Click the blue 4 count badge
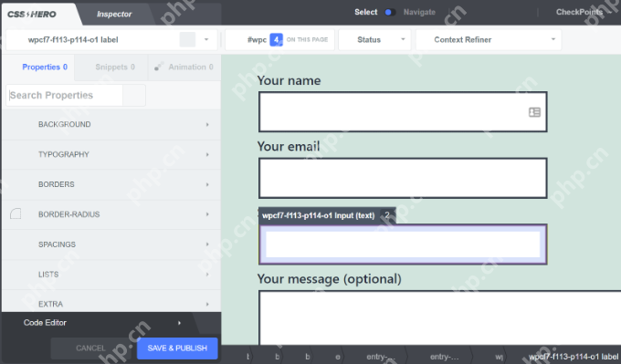The image size is (621, 364). point(276,39)
